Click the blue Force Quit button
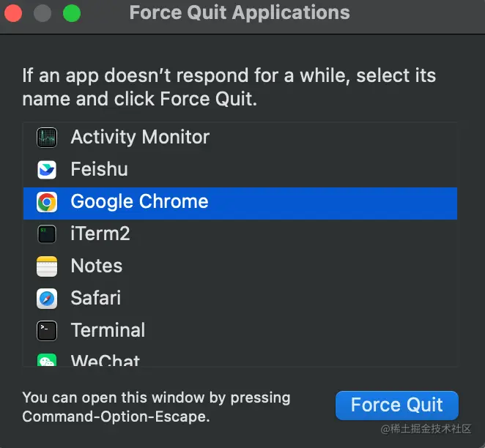The image size is (485, 448). 397,406
